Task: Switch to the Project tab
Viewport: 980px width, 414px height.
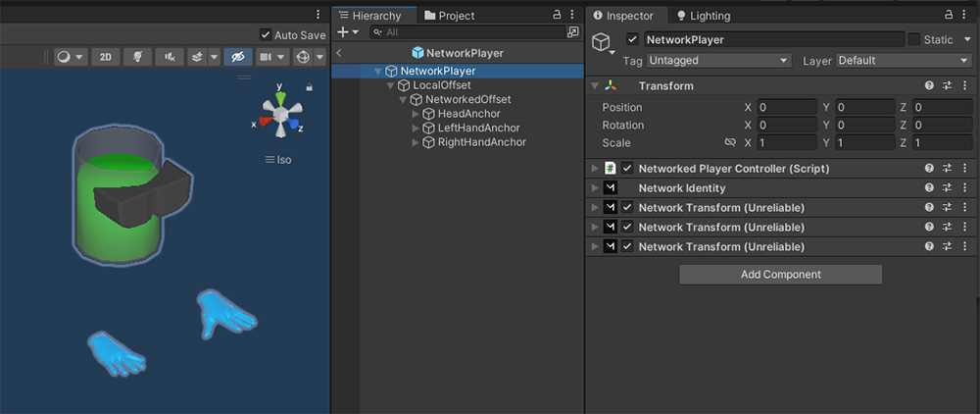Action: pyautogui.click(x=450, y=16)
